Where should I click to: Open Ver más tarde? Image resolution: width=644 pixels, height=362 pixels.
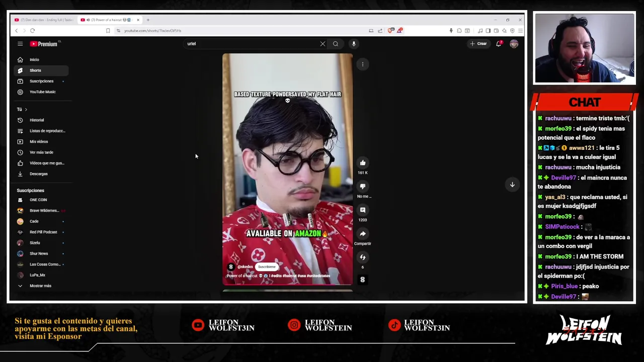coord(41,152)
